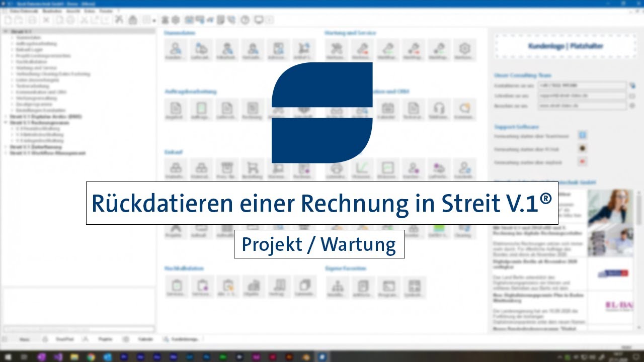Click the monitor icon in the toolbar
Screen dimensions: 644x362
pyautogui.click(x=259, y=20)
